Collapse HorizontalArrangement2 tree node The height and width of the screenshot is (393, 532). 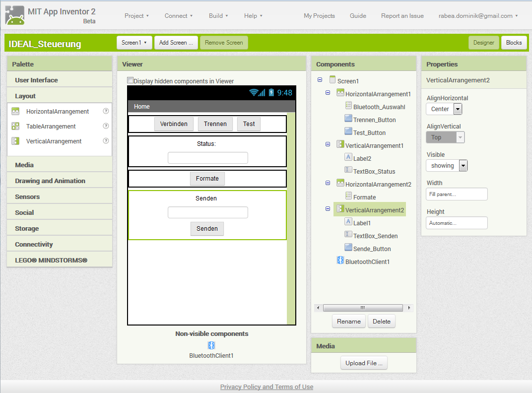[x=328, y=183]
